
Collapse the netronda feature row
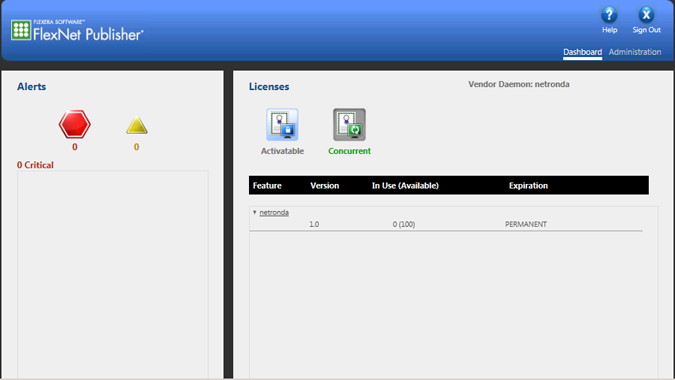click(254, 212)
